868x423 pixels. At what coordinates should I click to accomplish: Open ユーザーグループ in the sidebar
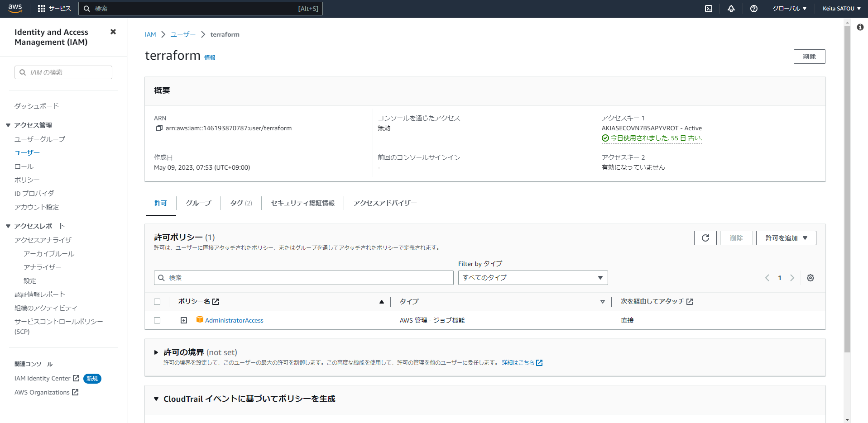(x=40, y=139)
